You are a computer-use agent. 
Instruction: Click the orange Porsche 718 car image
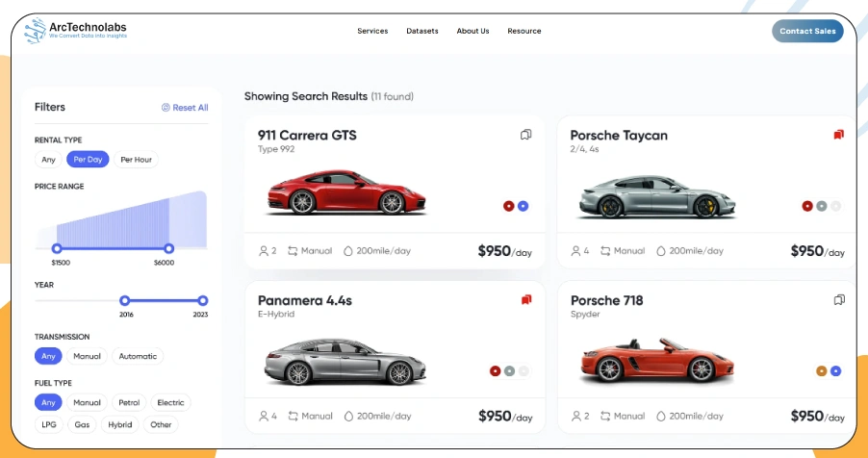(647, 360)
